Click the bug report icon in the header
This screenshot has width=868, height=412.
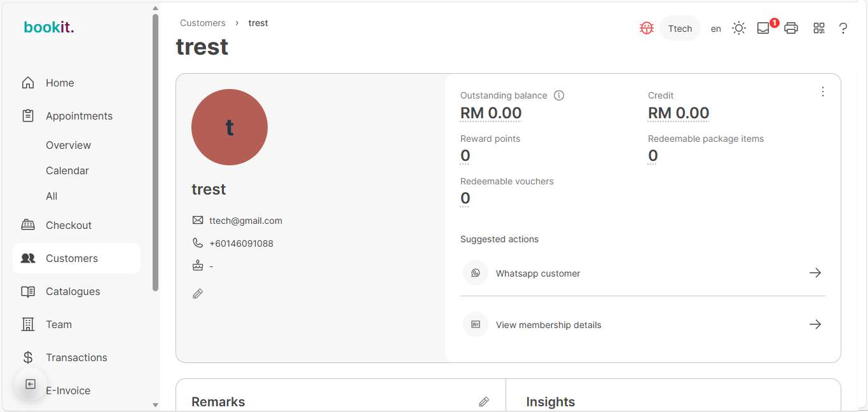pos(646,28)
